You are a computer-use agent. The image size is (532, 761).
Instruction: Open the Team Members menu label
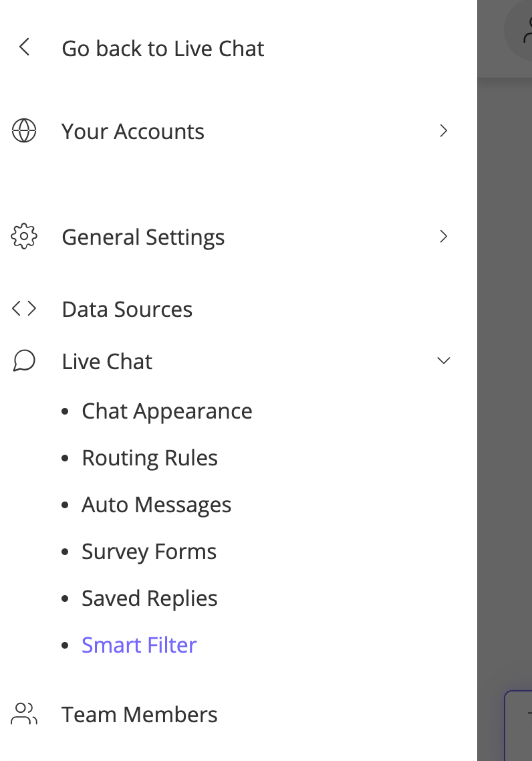coord(139,714)
